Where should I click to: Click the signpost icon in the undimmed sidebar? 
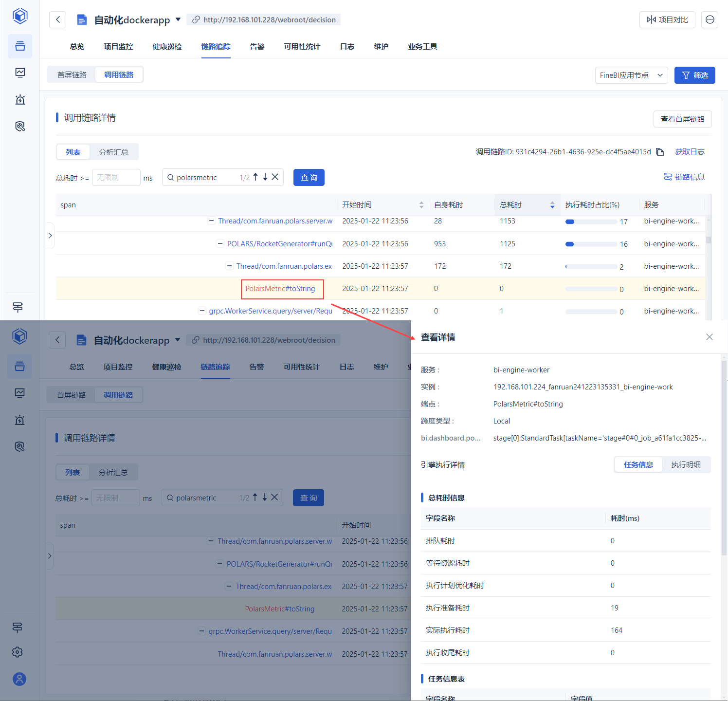[18, 307]
